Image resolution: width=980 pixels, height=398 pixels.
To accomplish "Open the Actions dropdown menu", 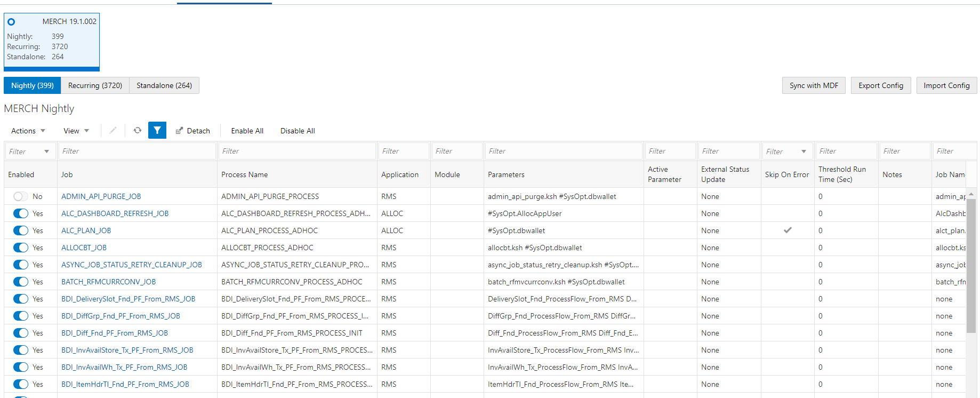I will tap(28, 131).
